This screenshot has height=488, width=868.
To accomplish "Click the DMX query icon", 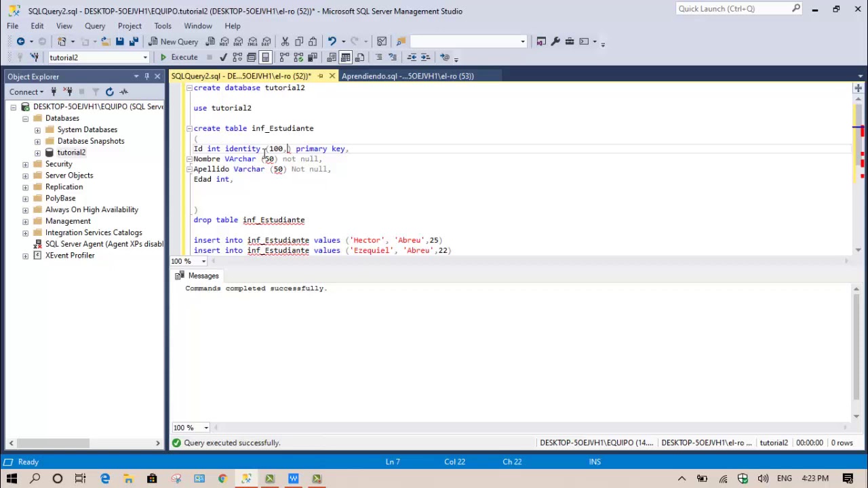I will tap(239, 41).
